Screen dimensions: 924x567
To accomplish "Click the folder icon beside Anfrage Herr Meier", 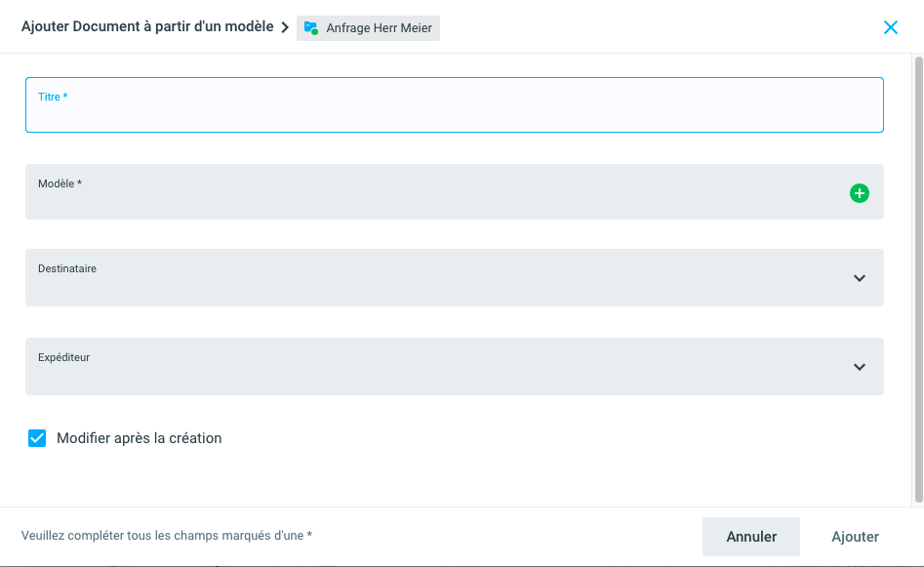I will (311, 28).
